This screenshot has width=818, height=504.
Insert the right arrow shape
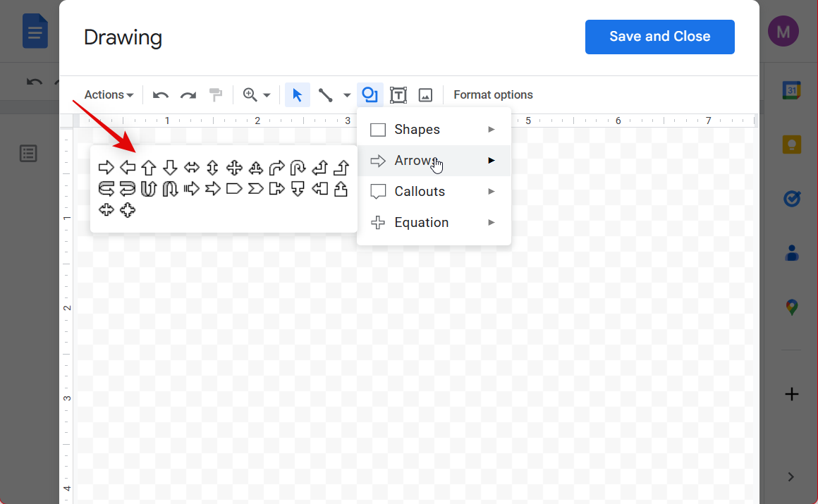[x=106, y=168]
